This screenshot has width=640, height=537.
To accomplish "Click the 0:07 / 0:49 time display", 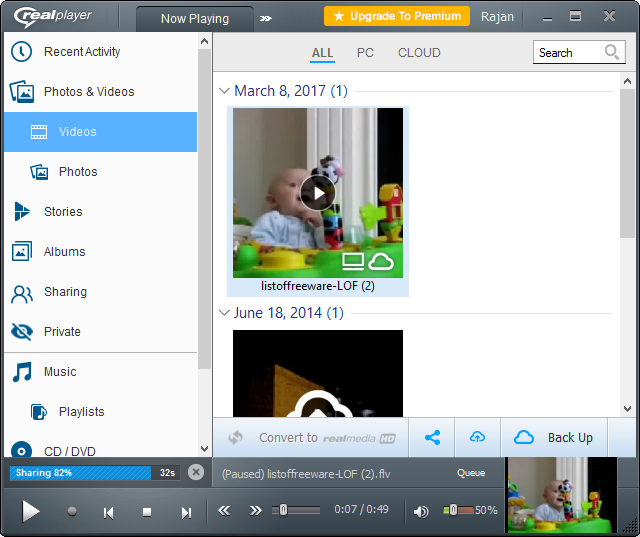I will point(361,509).
